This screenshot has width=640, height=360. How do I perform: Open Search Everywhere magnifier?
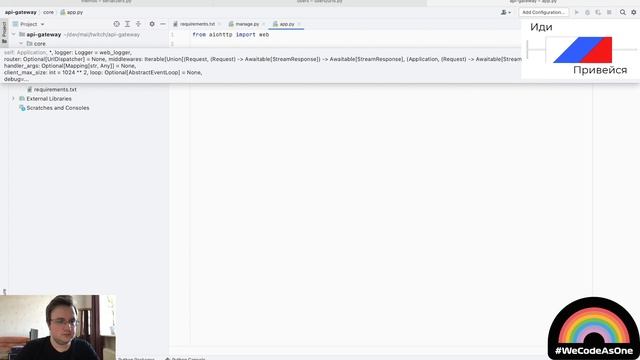pos(623,12)
